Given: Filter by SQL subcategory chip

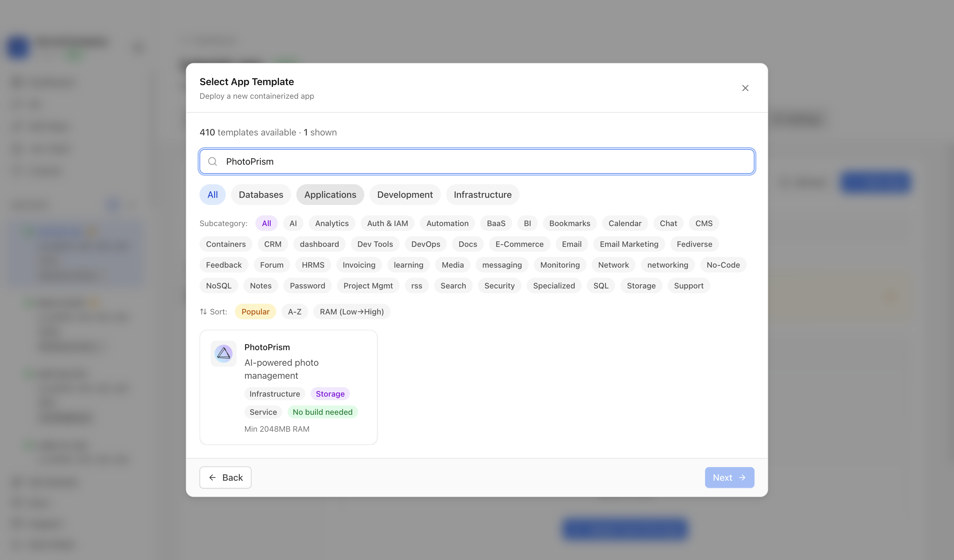Looking at the screenshot, I should [x=601, y=286].
